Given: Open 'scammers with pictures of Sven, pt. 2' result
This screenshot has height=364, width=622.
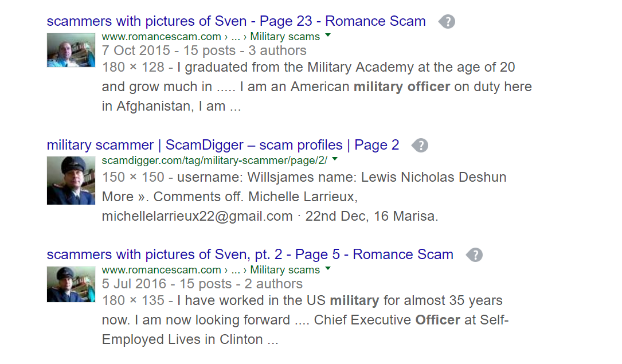Looking at the screenshot, I should pos(249,255).
